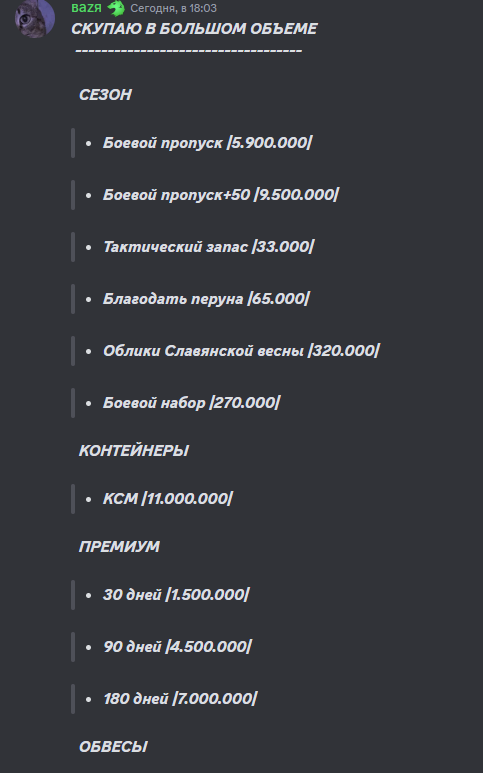Click the СЕЗОН section heading
This screenshot has height=773, width=483.
click(x=105, y=95)
